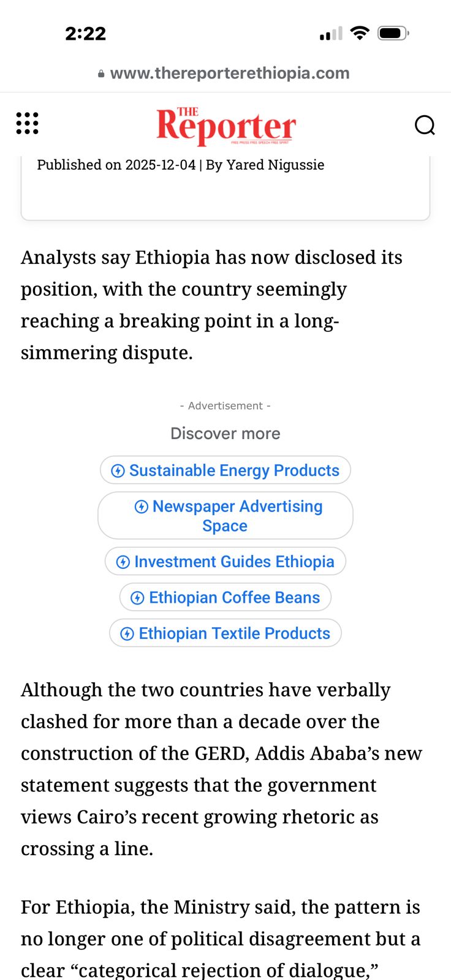Screen dimensions: 451x980
Task: Click The Reporter logo
Action: pos(225,126)
